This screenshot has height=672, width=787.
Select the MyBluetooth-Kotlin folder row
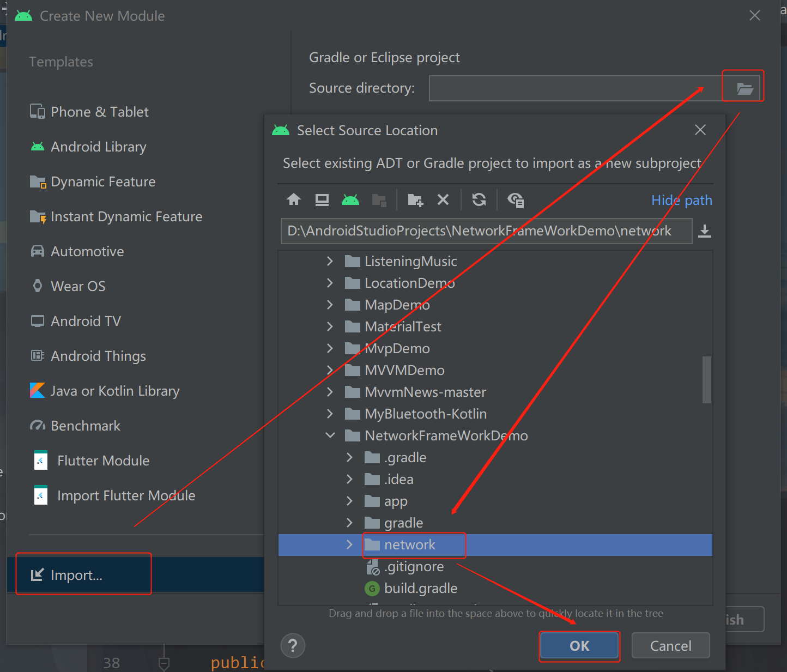495,414
